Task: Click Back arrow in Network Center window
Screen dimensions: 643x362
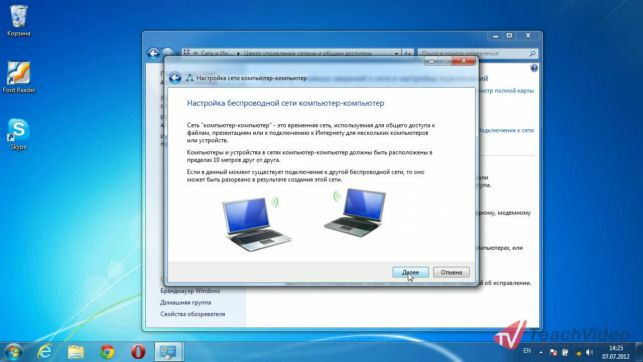Action: (153, 53)
